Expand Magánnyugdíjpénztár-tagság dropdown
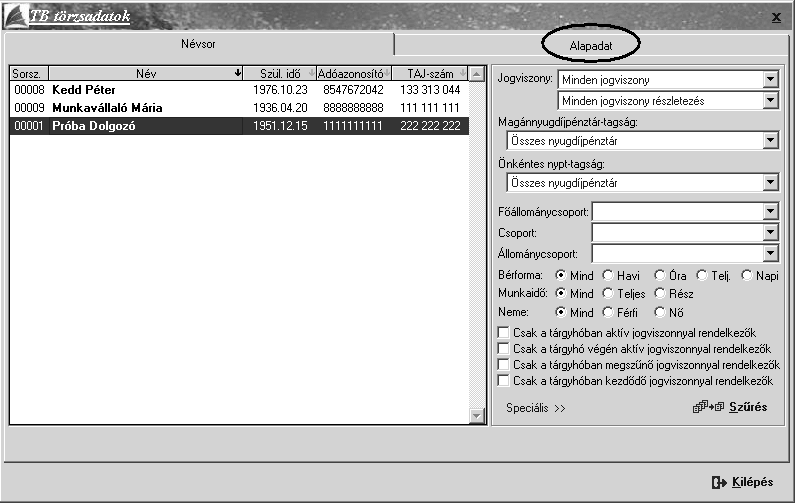795x503 pixels. [770, 140]
